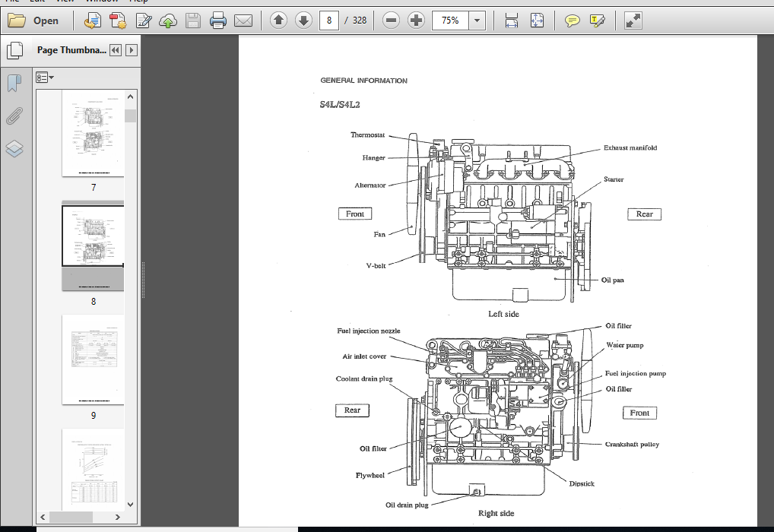Open the thumbnail options menu dropdown
774x532 pixels.
point(44,78)
